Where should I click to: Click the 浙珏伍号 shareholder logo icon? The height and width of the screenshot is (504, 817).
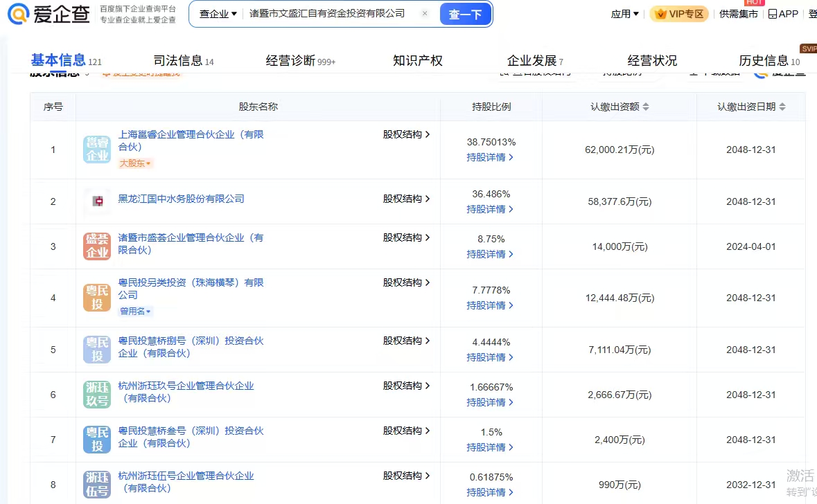coord(97,485)
